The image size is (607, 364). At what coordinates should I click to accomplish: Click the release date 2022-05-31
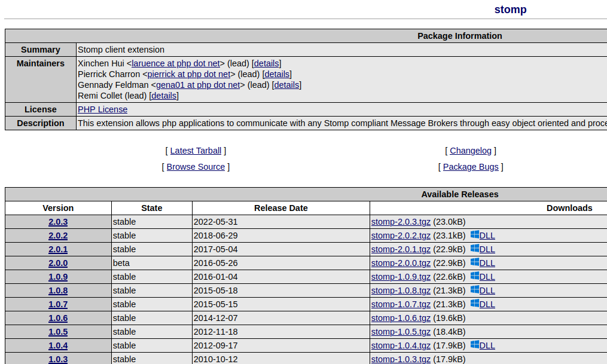coord(216,222)
